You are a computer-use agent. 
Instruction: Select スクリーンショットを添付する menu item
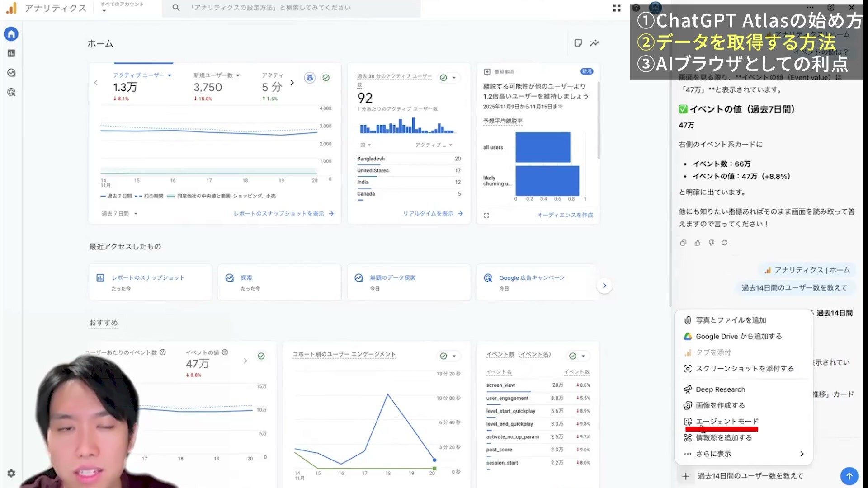(744, 369)
